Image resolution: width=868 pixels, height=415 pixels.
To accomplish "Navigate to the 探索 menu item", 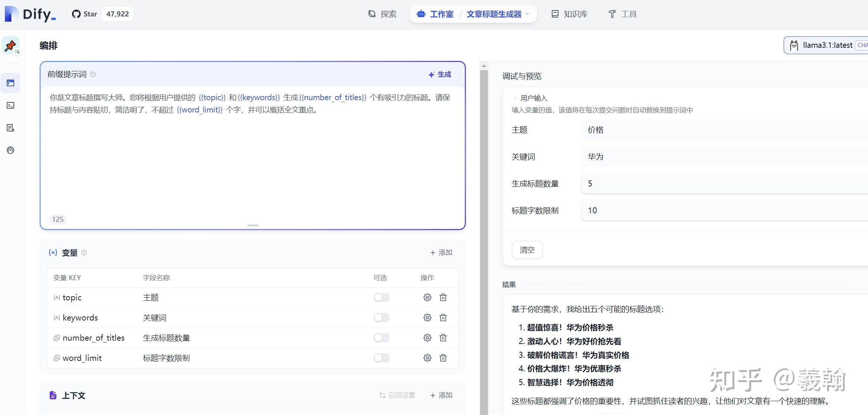I will pos(382,14).
